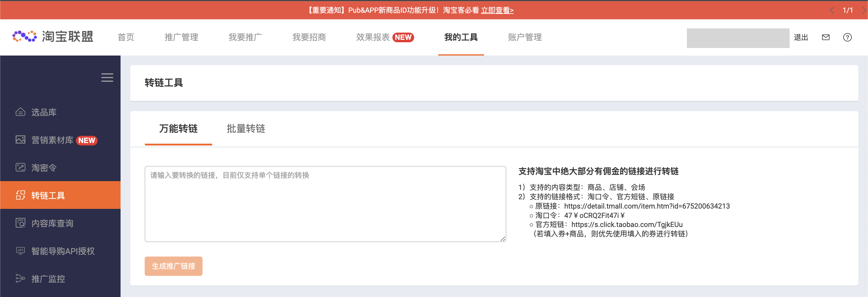This screenshot has height=297, width=868.
Task: Open the 首页 nav item
Action: click(126, 37)
